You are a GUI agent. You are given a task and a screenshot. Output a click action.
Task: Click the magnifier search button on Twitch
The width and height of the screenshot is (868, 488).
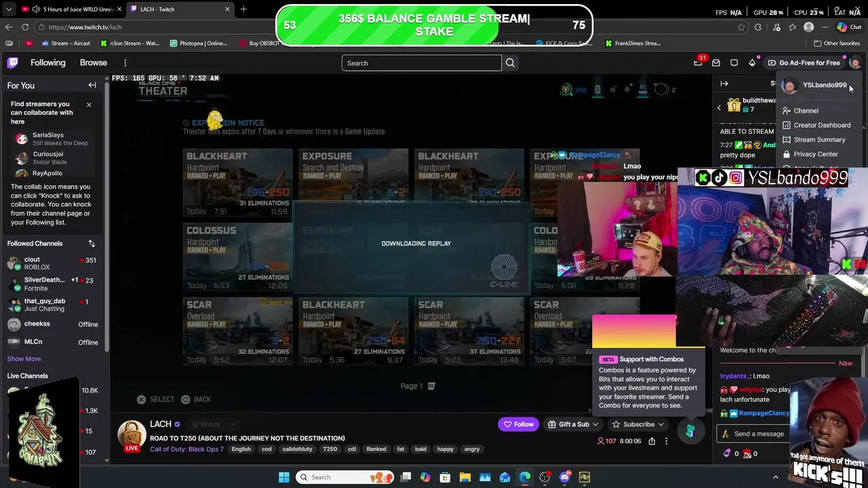coord(510,63)
